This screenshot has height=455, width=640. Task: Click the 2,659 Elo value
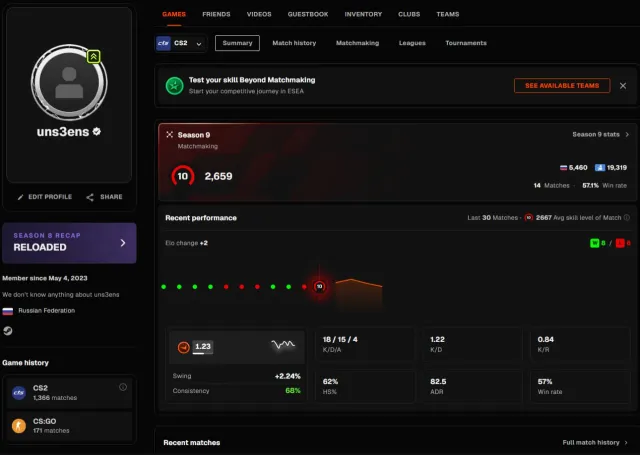pos(218,176)
